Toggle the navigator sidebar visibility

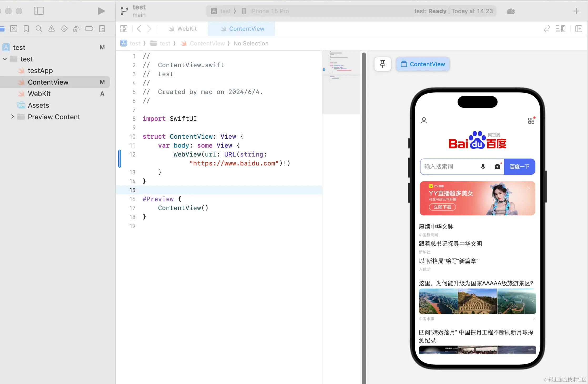(x=39, y=11)
